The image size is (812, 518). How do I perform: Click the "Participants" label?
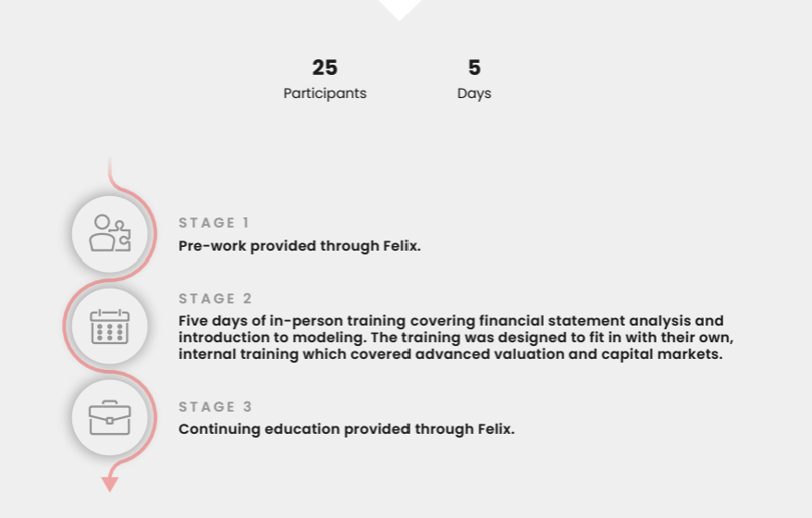325,93
